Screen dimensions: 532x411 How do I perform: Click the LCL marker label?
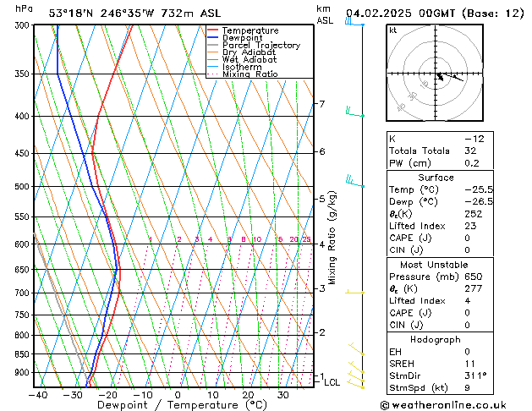pyautogui.click(x=332, y=382)
